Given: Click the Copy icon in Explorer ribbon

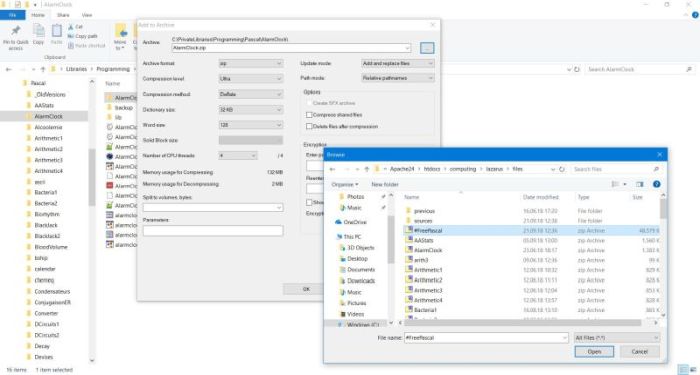Looking at the screenshot, I should click(38, 30).
